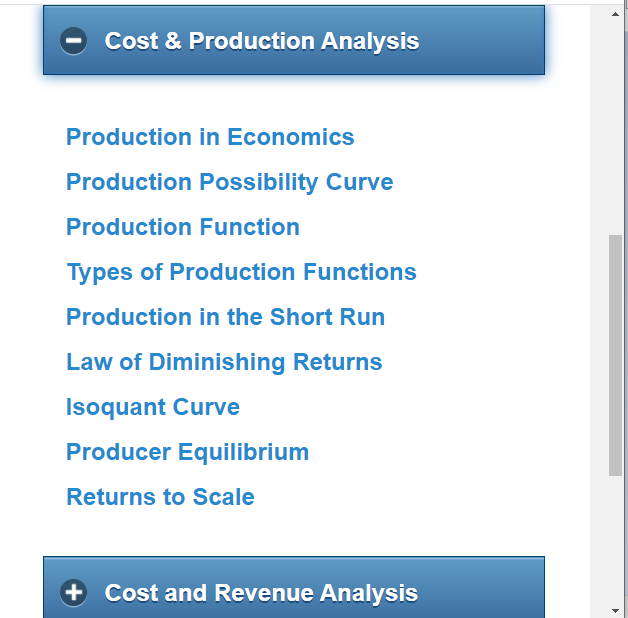The width and height of the screenshot is (628, 618).
Task: Navigate to Producer Equilibrium
Action: tap(187, 452)
